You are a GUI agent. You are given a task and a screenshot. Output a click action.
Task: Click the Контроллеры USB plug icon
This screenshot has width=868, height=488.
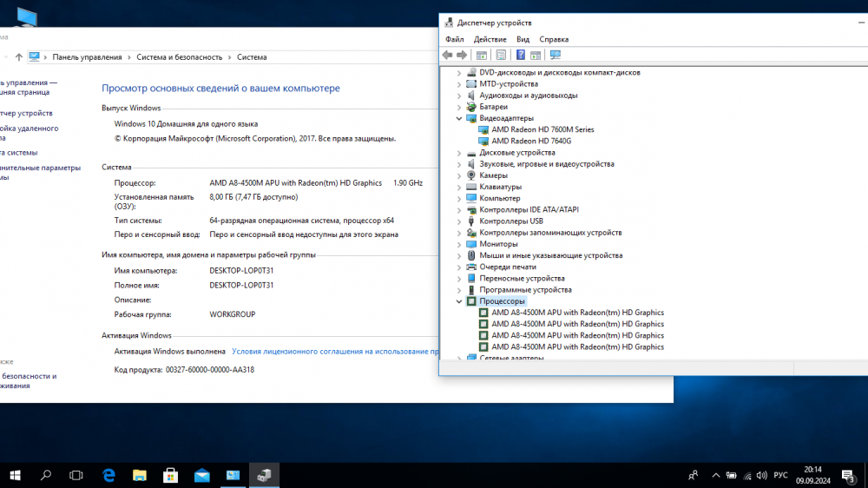pyautogui.click(x=471, y=221)
